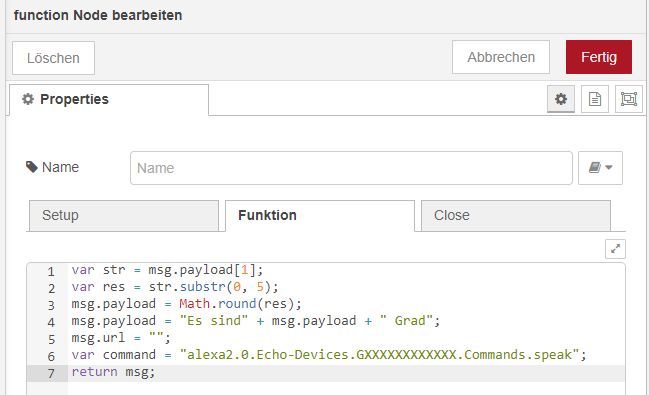This screenshot has width=649, height=395.
Task: Delete node with the Löschen button
Action: (53, 58)
